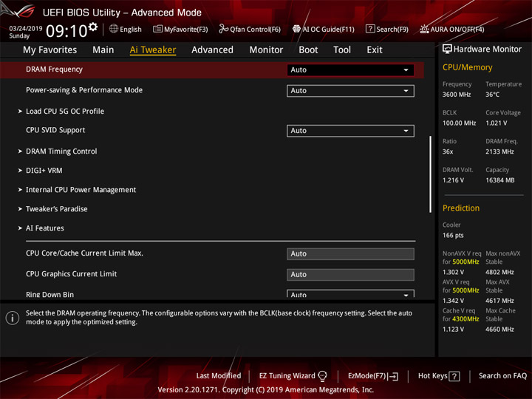Click Prediction section heading
Screen dimensions: 532x399
point(461,208)
